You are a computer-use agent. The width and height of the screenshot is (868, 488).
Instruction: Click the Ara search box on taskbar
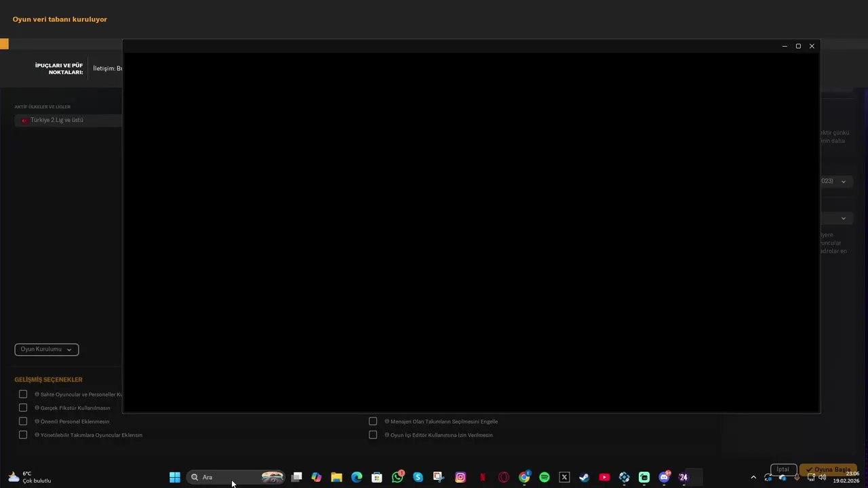tap(235, 477)
